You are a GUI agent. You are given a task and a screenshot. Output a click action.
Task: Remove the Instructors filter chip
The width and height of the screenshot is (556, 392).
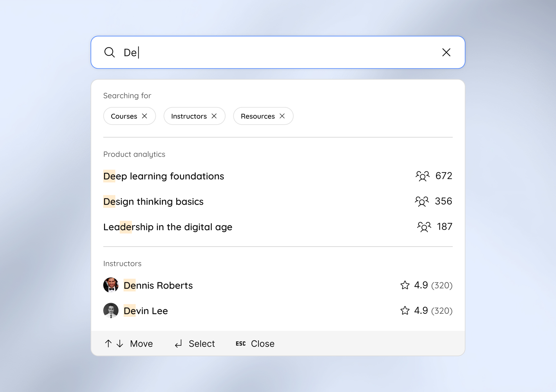pyautogui.click(x=214, y=116)
